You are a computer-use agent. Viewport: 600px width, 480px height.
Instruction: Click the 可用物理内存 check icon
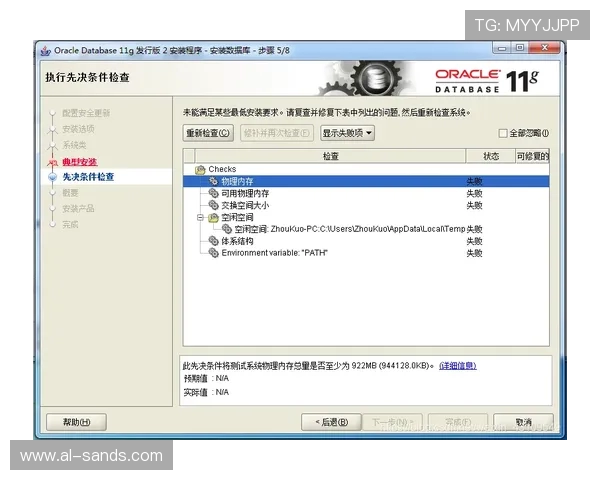213,193
